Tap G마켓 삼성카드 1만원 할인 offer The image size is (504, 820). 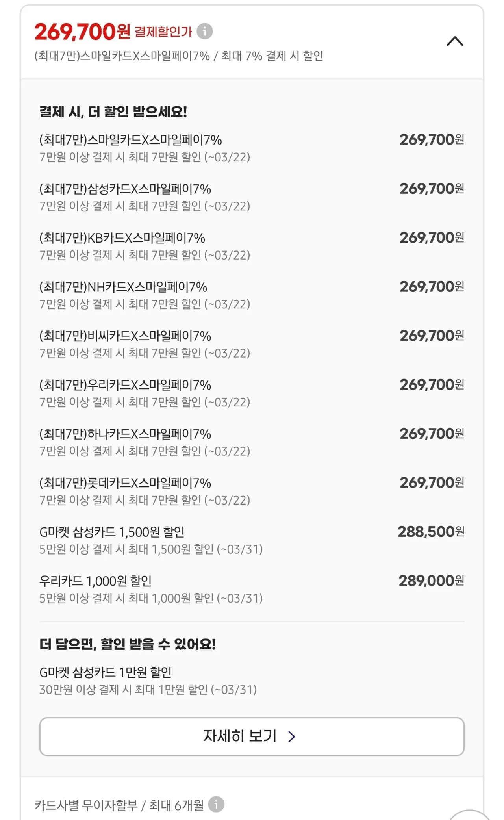(105, 673)
